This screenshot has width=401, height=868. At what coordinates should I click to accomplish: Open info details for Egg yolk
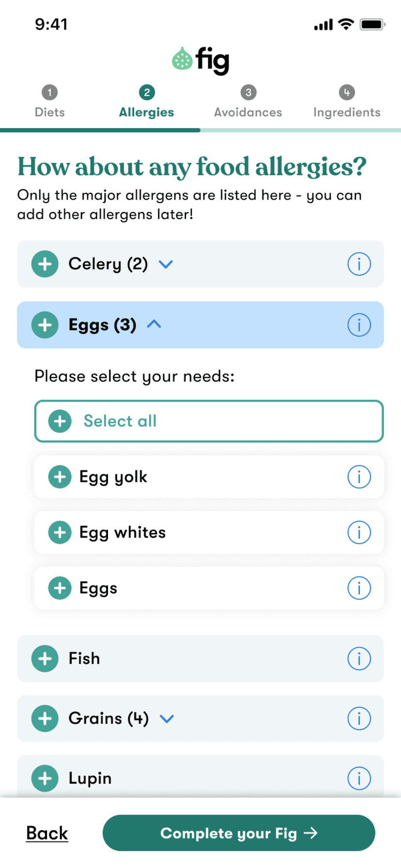359,477
